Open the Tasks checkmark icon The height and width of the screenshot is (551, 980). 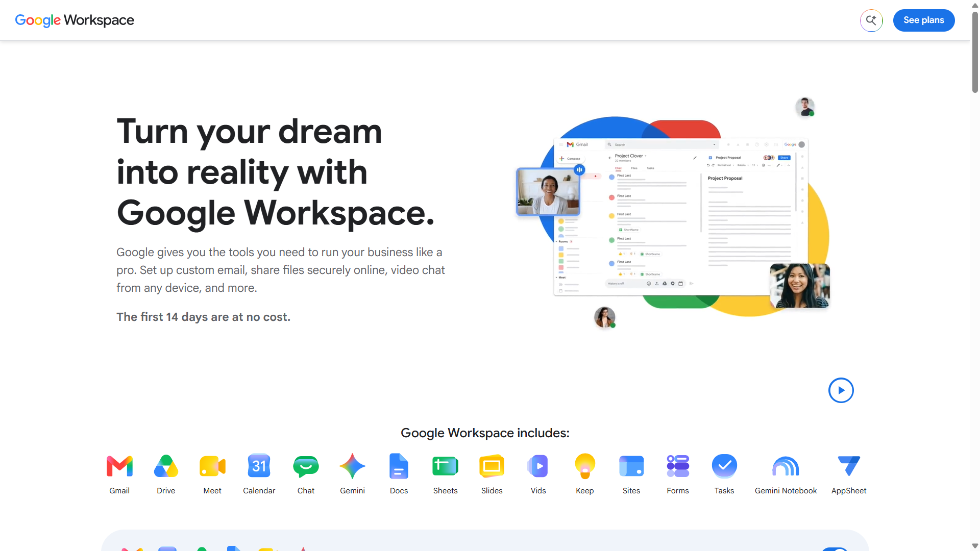click(724, 466)
